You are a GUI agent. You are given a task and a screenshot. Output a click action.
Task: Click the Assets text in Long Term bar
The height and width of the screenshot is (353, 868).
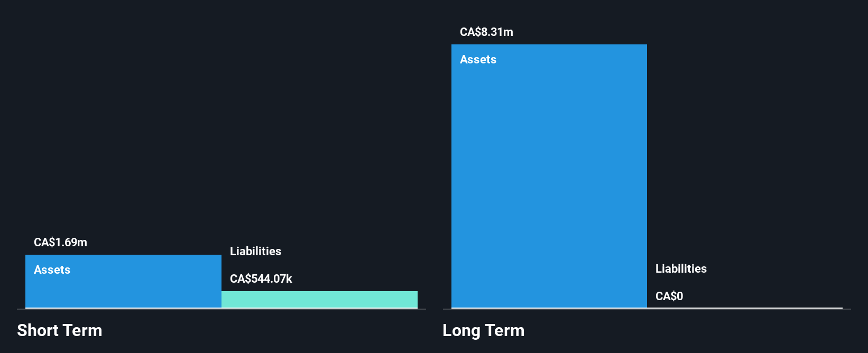pyautogui.click(x=478, y=60)
